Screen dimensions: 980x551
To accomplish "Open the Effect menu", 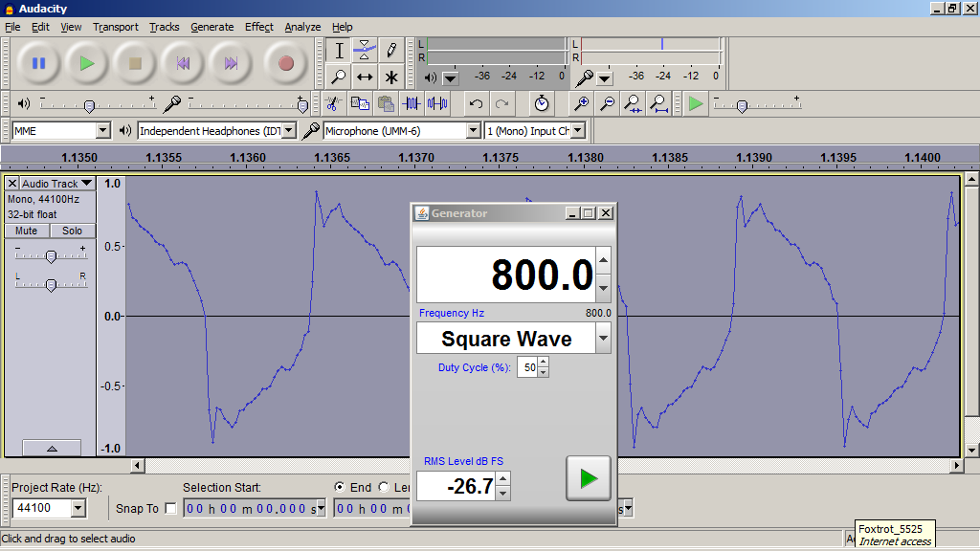I will point(258,27).
